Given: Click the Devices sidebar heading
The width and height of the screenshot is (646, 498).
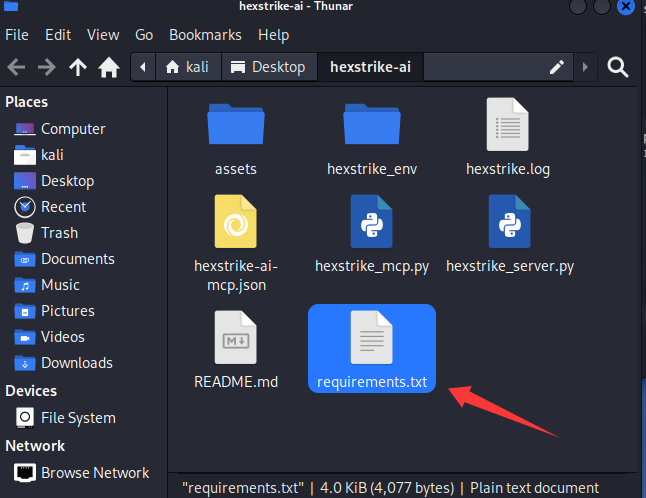Looking at the screenshot, I should 31,390.
